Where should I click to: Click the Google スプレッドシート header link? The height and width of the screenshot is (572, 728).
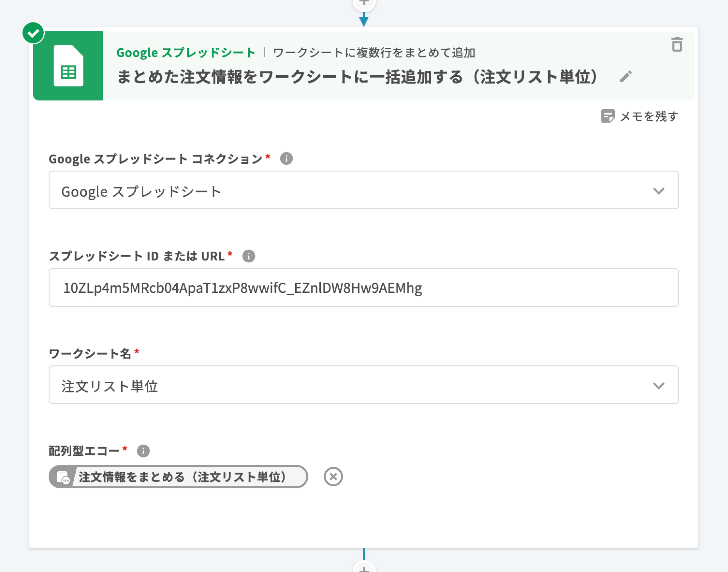tap(186, 53)
